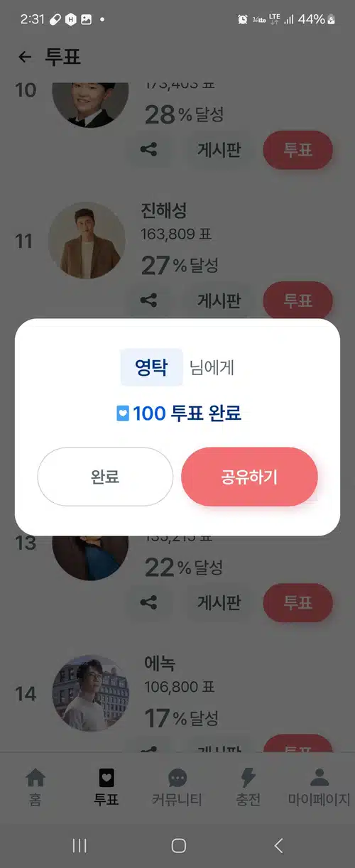
Task: Open 에녹 profile photo
Action: tap(91, 692)
